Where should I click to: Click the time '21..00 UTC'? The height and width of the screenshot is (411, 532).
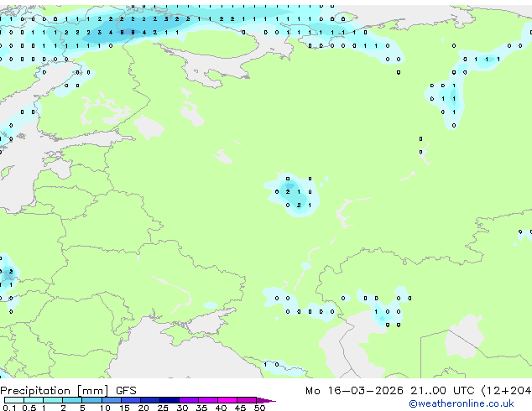(x=442, y=391)
